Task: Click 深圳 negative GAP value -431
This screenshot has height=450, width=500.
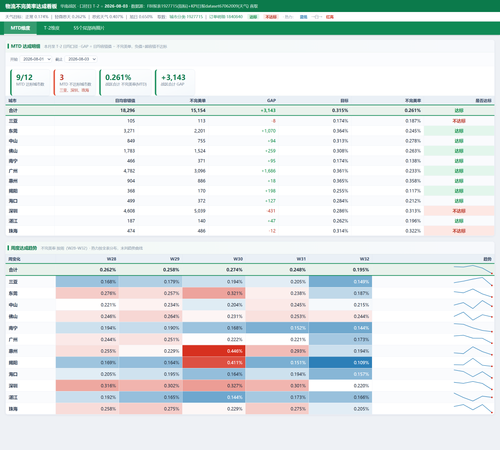Action: pos(271,211)
